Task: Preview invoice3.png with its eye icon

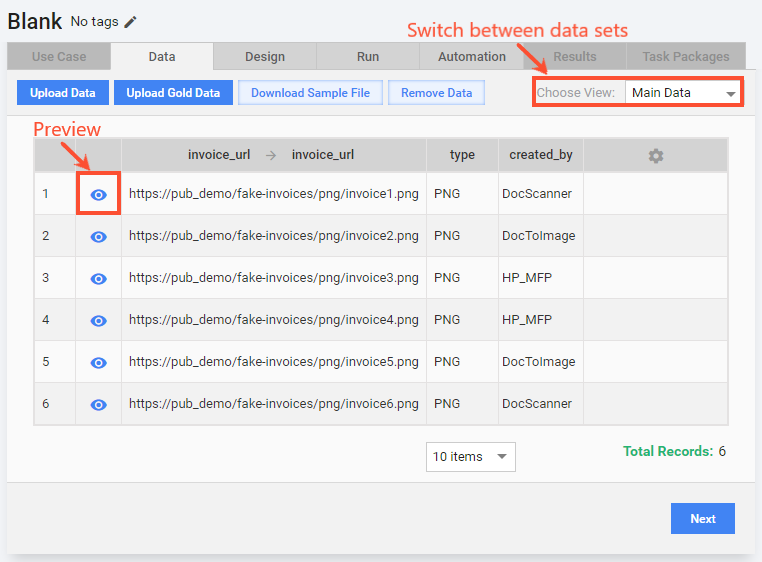Action: tap(99, 279)
